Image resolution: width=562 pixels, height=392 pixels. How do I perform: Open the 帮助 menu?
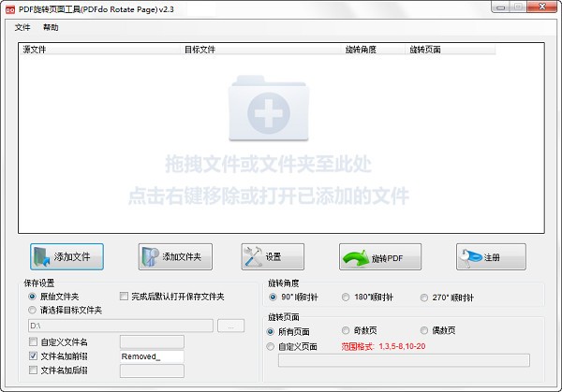[51, 27]
